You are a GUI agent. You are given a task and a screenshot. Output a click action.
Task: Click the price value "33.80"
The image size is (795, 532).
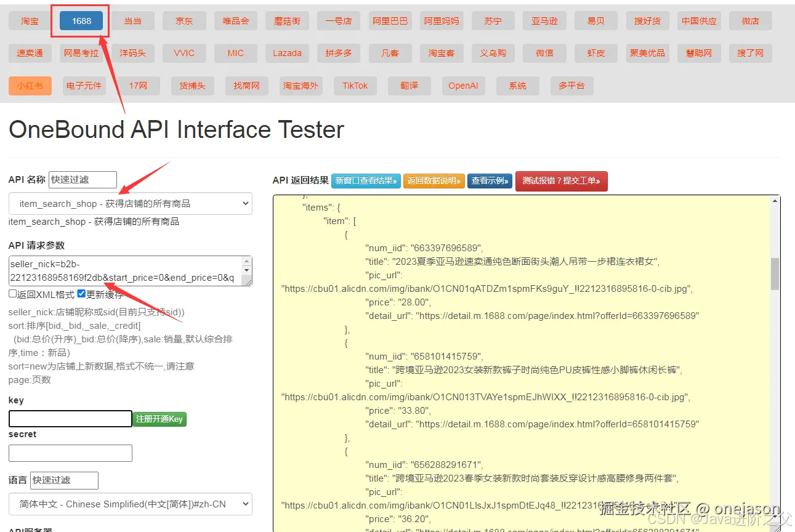(x=414, y=411)
